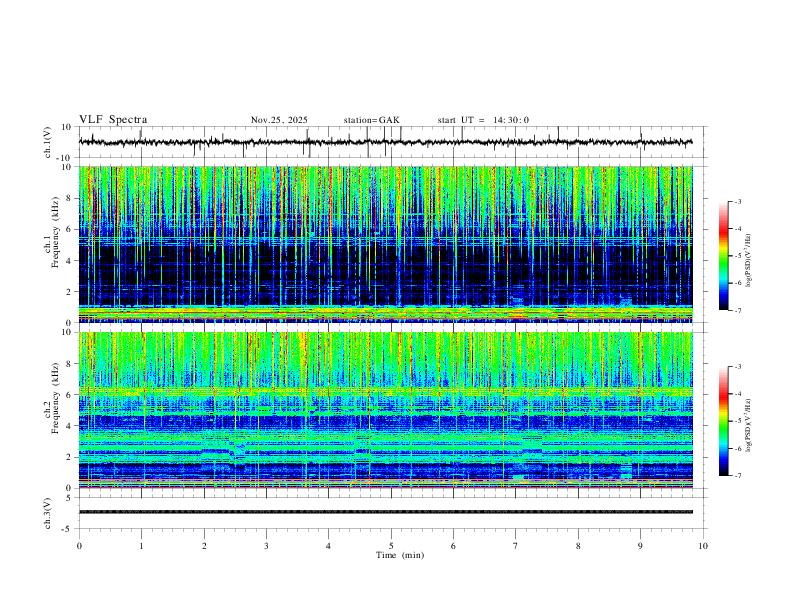This screenshot has height=612, width=792.
Task: Click the 'Time (min)' axis label
Action: point(400,555)
